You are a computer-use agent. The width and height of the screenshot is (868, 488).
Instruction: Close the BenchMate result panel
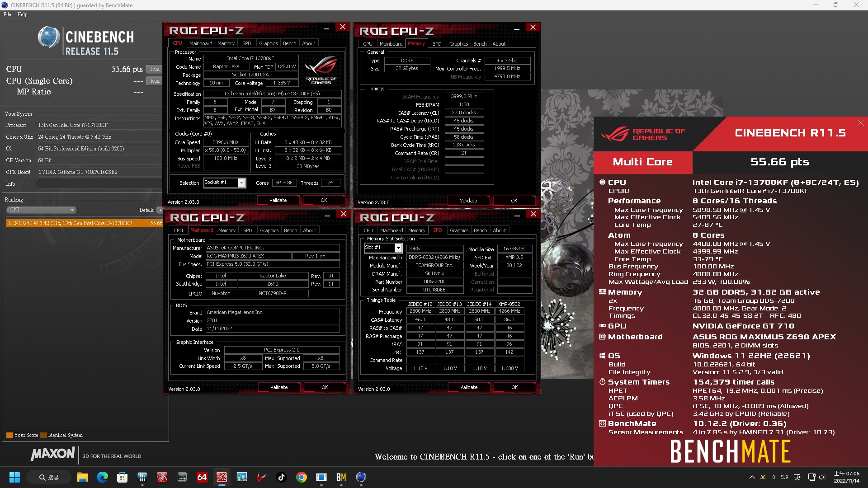coord(860,123)
